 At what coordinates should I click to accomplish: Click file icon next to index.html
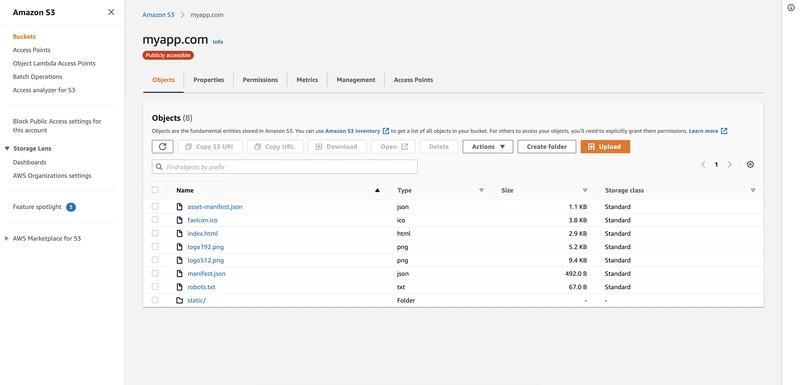[179, 234]
